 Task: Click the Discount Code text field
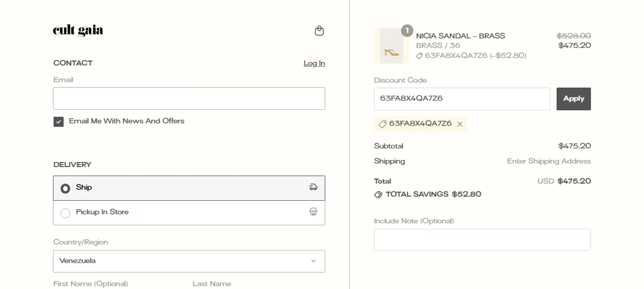tap(462, 99)
